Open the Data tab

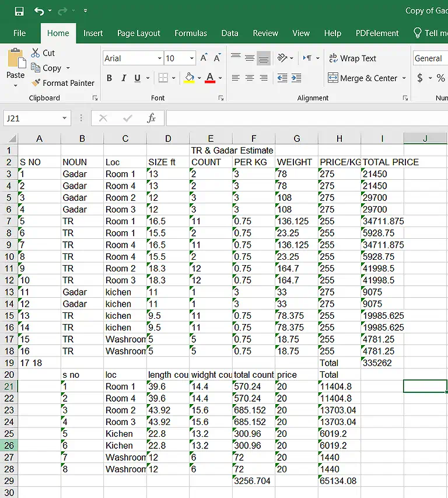point(230,33)
